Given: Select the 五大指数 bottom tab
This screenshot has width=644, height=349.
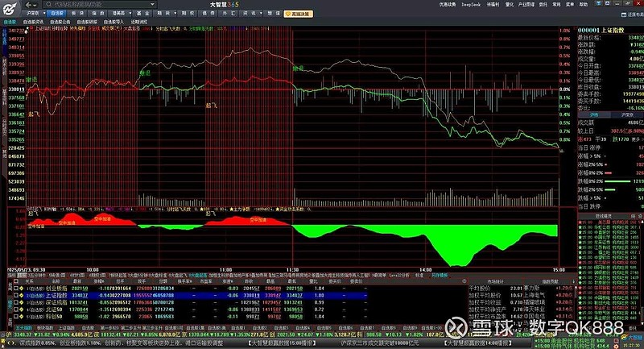Looking at the screenshot, I should (x=24, y=327).
